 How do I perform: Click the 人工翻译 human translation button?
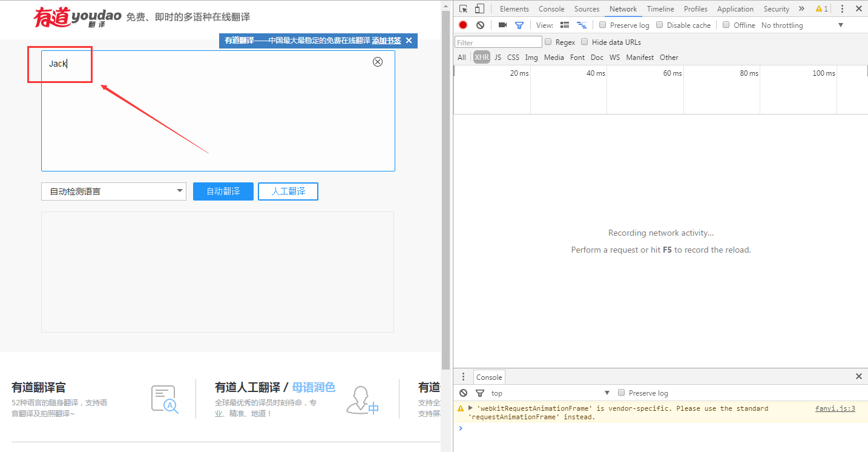coord(288,191)
